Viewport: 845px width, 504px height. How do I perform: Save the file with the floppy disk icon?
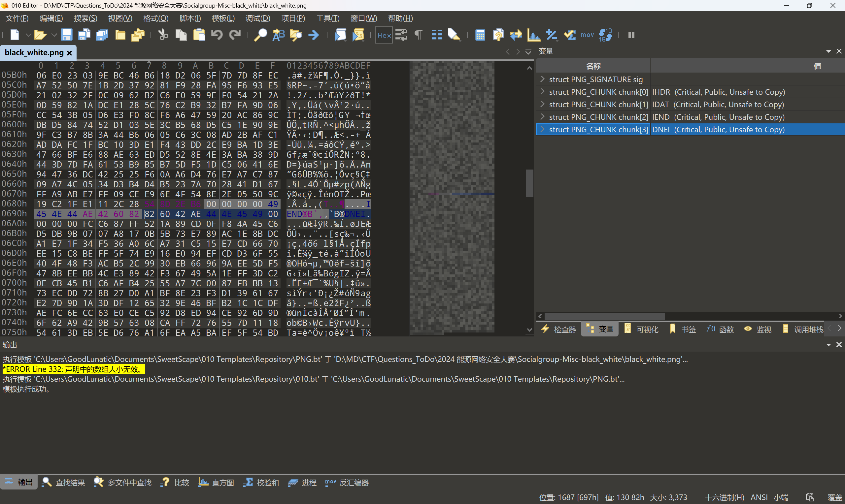(x=66, y=35)
